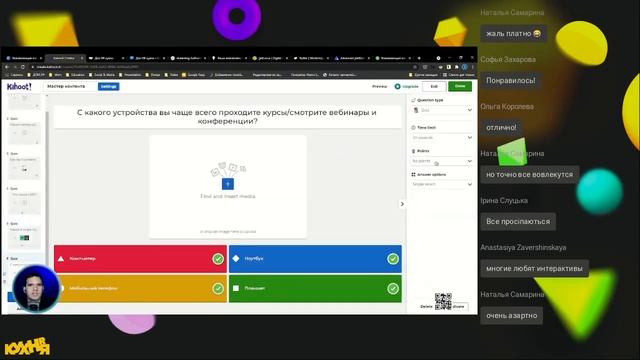Switch to the active Kahoot browser tab
This screenshot has height=360, width=640.
coord(64,58)
